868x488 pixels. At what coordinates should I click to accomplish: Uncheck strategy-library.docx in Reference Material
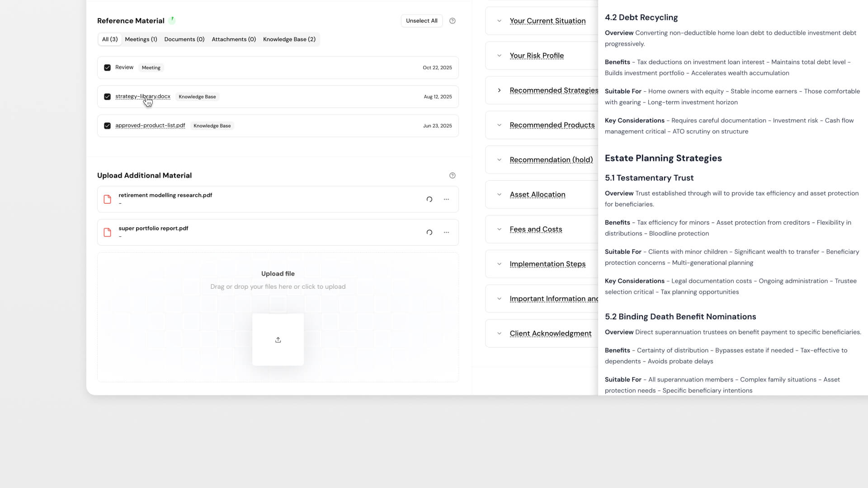tap(107, 97)
